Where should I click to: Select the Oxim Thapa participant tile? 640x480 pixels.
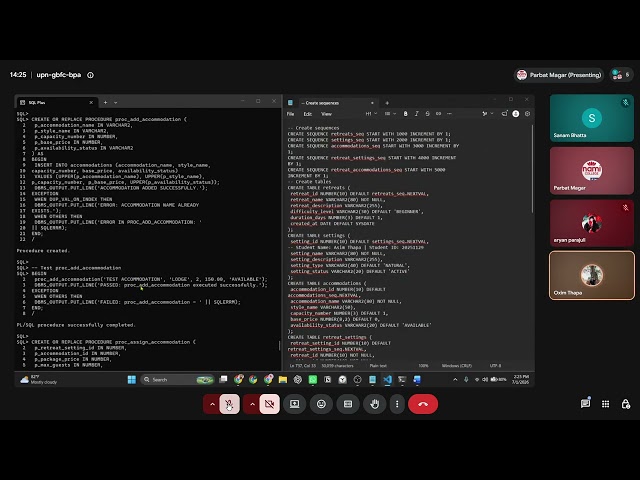click(591, 275)
